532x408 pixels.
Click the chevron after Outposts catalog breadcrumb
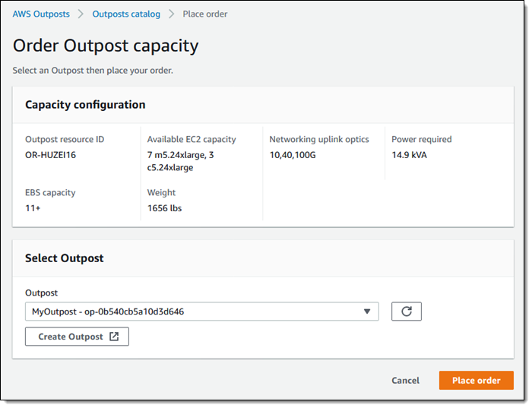click(171, 14)
